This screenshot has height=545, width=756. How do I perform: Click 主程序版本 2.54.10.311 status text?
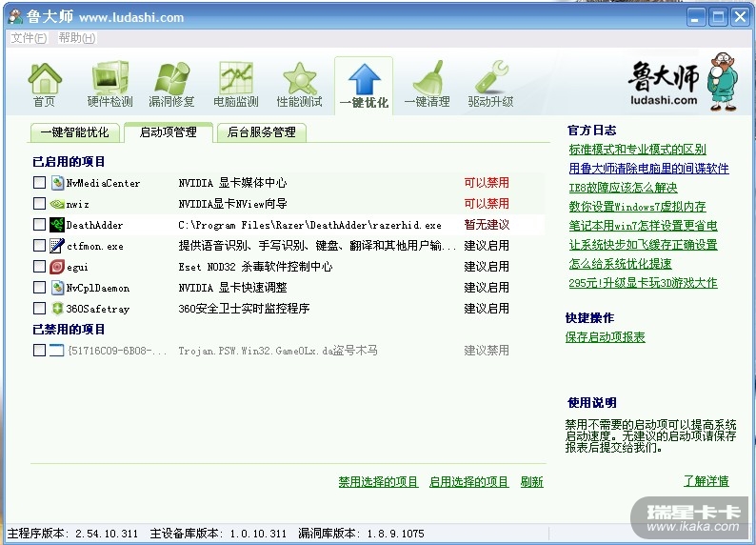pyautogui.click(x=72, y=534)
